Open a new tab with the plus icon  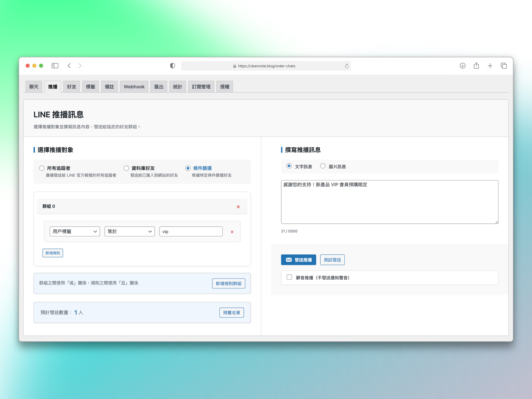pyautogui.click(x=490, y=66)
